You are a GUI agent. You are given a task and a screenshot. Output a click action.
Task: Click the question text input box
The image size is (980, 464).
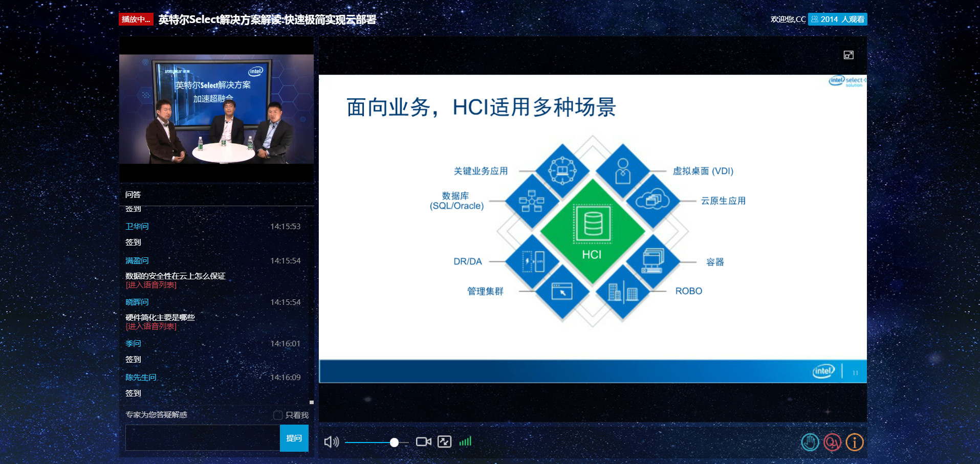pos(203,438)
